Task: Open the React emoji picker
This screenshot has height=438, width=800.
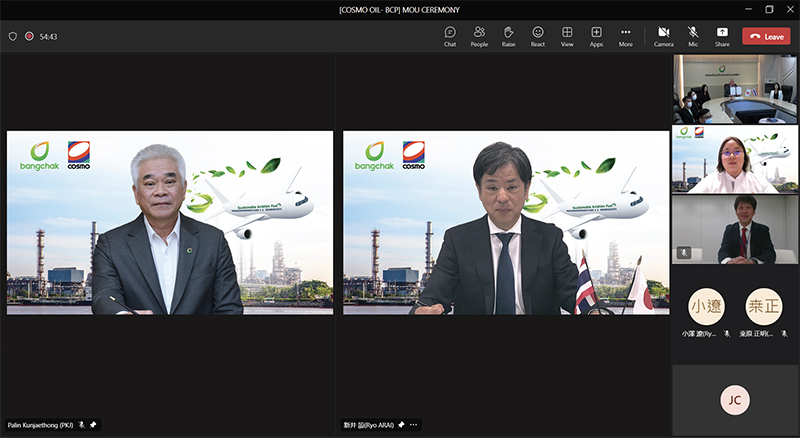Action: [x=538, y=36]
